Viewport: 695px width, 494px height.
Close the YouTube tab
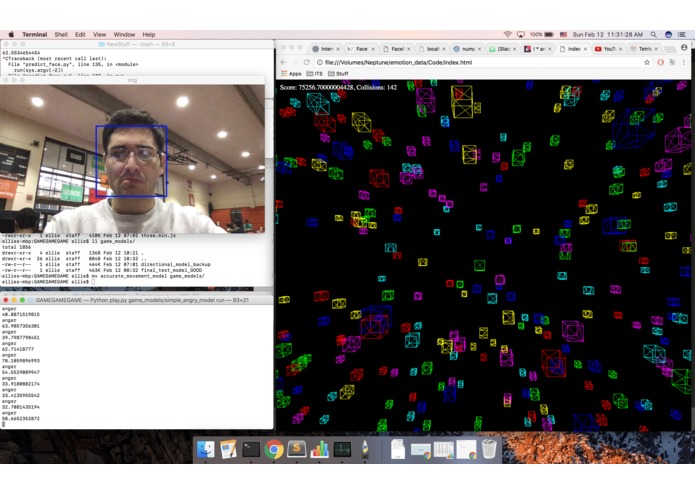(621, 49)
